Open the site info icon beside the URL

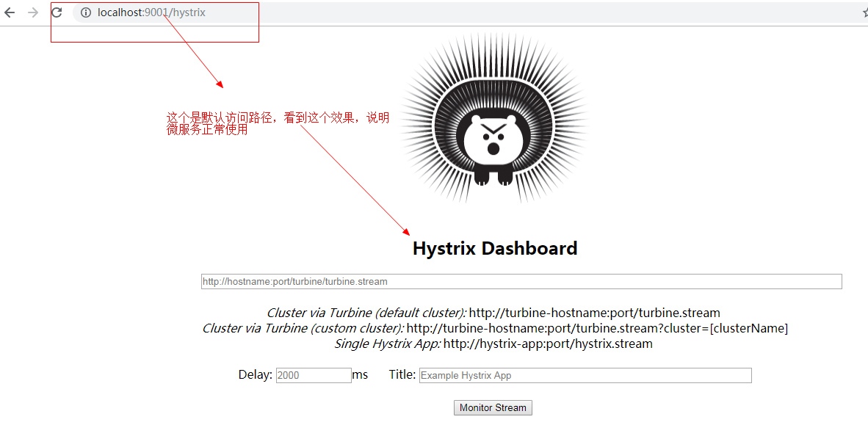point(86,12)
